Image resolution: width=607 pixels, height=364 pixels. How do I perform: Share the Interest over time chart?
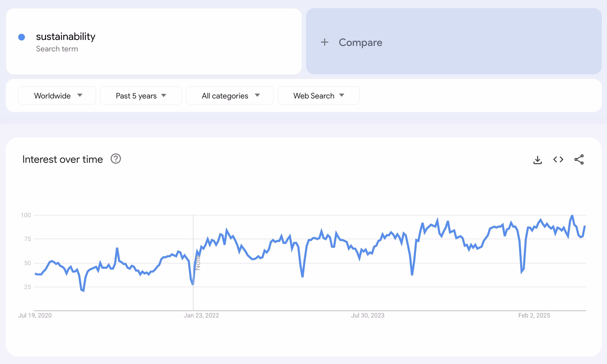tap(579, 160)
